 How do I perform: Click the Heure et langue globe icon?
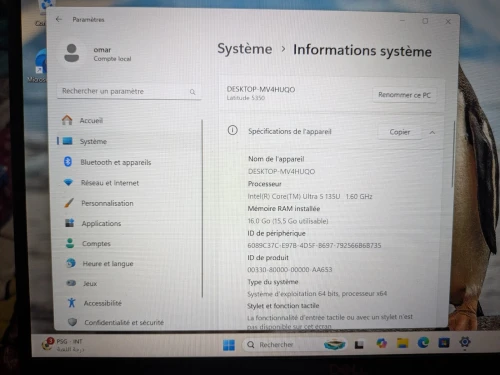tap(71, 263)
